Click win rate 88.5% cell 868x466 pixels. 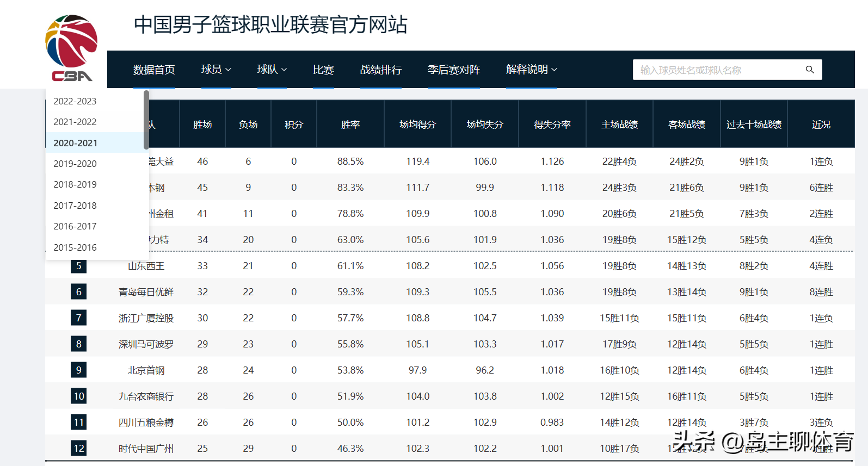(350, 161)
